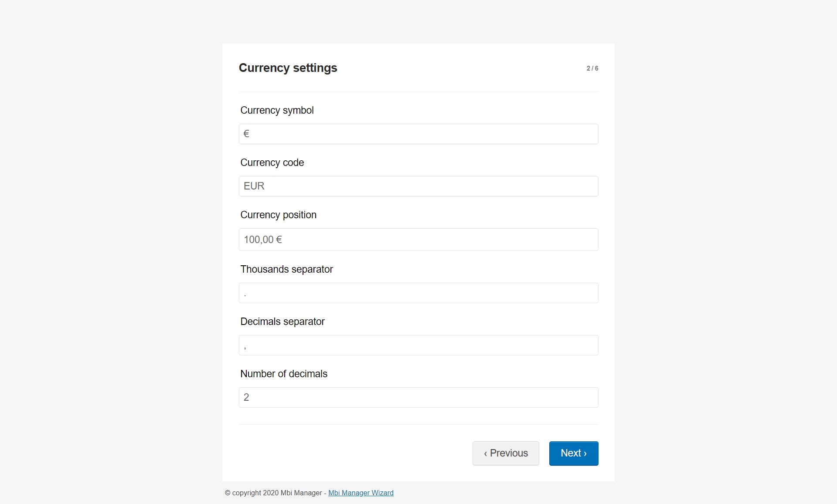Open the Currency position dropdown
This screenshot has height=504, width=837.
coord(418,240)
